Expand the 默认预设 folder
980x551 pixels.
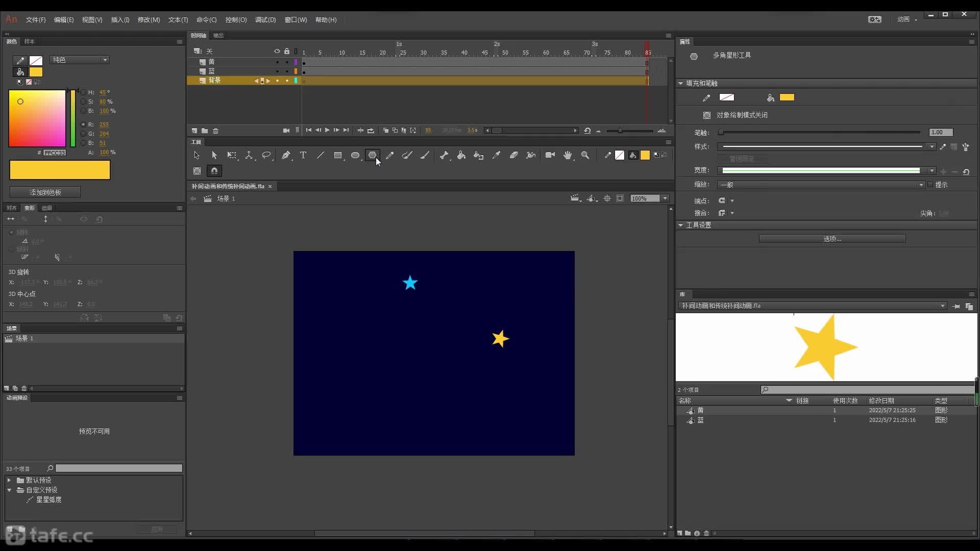coord(9,480)
